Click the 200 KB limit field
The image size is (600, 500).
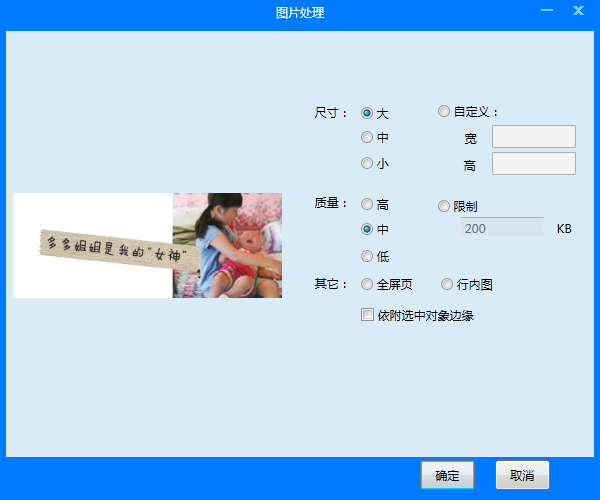[500, 229]
